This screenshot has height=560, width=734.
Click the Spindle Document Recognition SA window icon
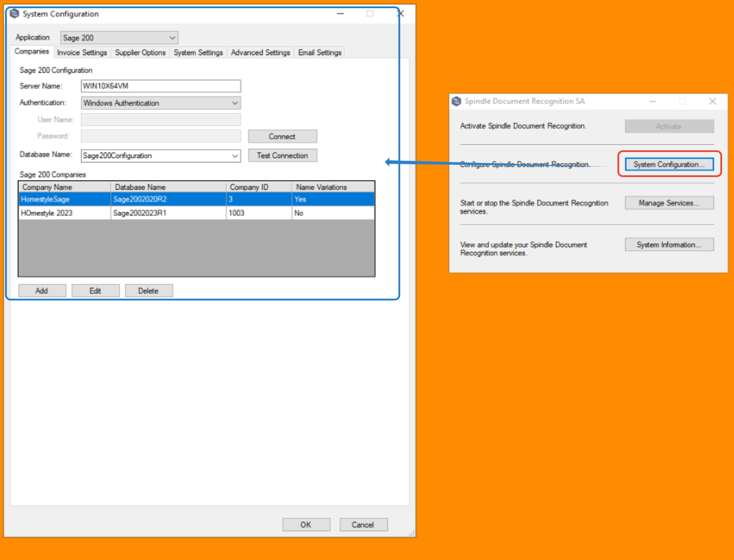pos(457,101)
